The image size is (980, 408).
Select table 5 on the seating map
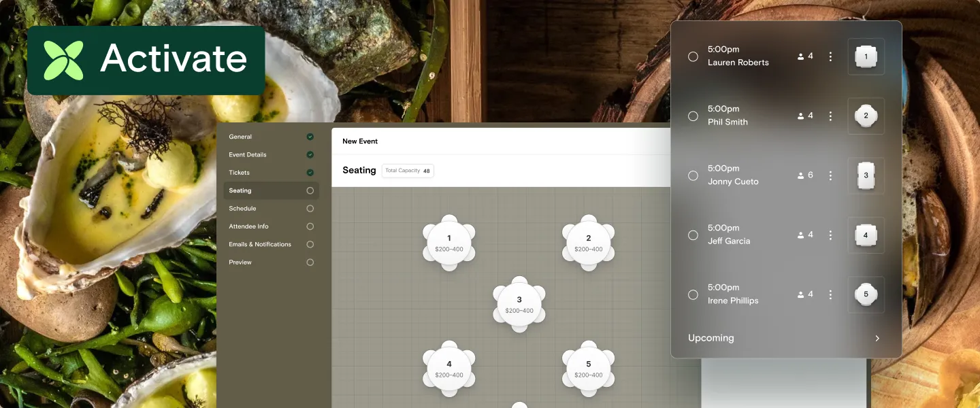(x=589, y=369)
